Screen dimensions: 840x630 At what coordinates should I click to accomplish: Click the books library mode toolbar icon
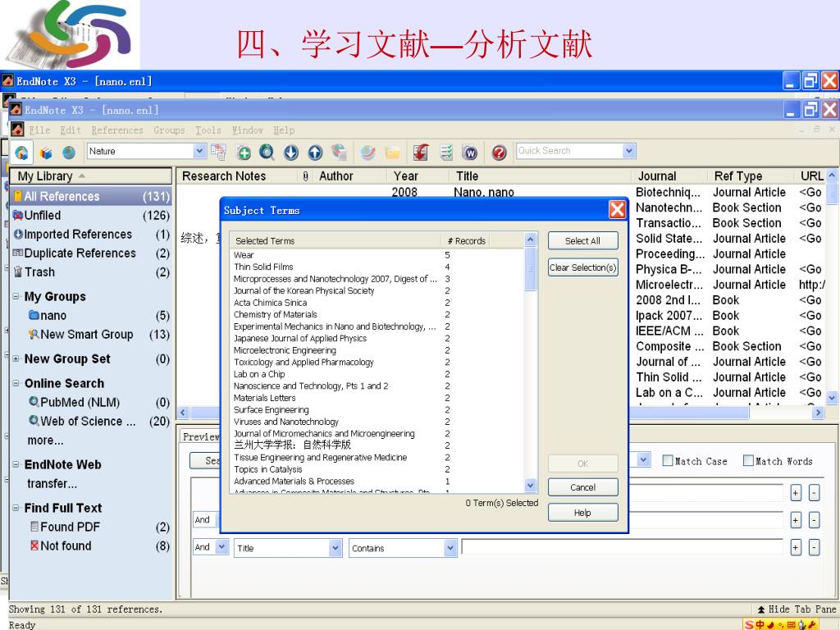point(46,153)
